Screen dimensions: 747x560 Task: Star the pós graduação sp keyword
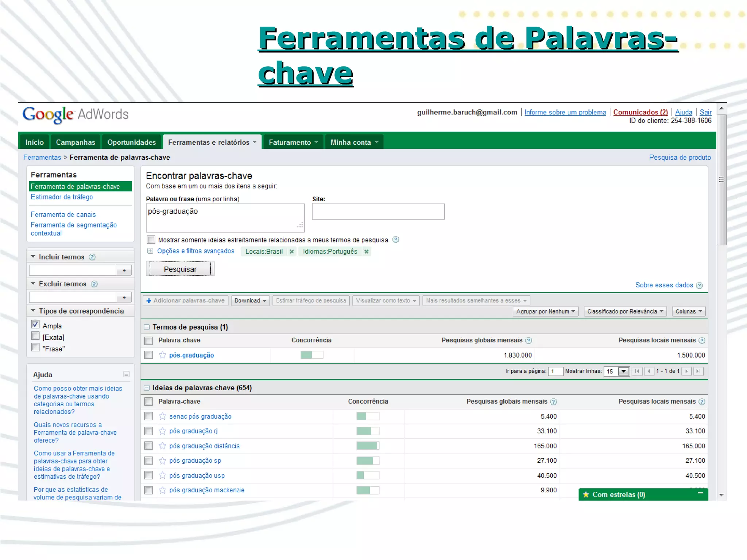[x=162, y=460]
